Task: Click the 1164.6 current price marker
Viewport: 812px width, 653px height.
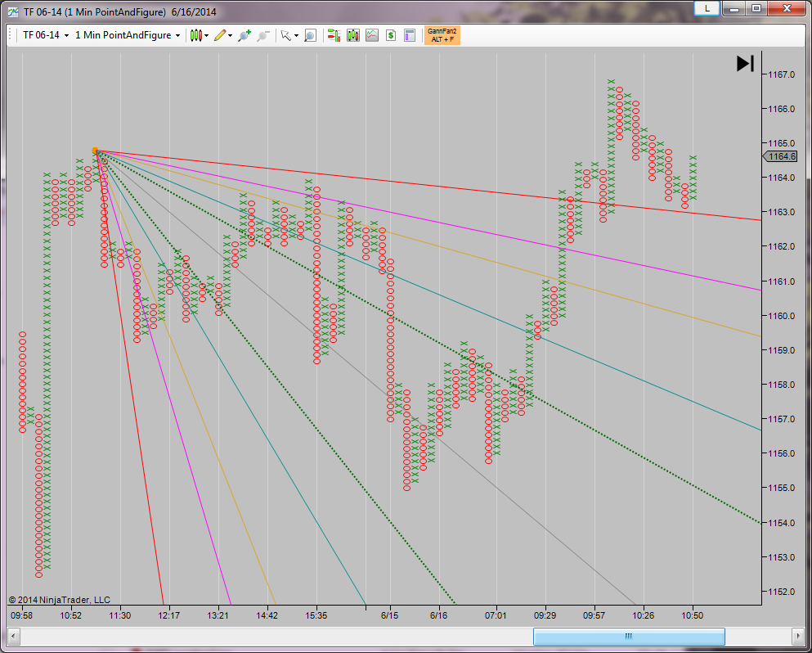Action: 781,156
